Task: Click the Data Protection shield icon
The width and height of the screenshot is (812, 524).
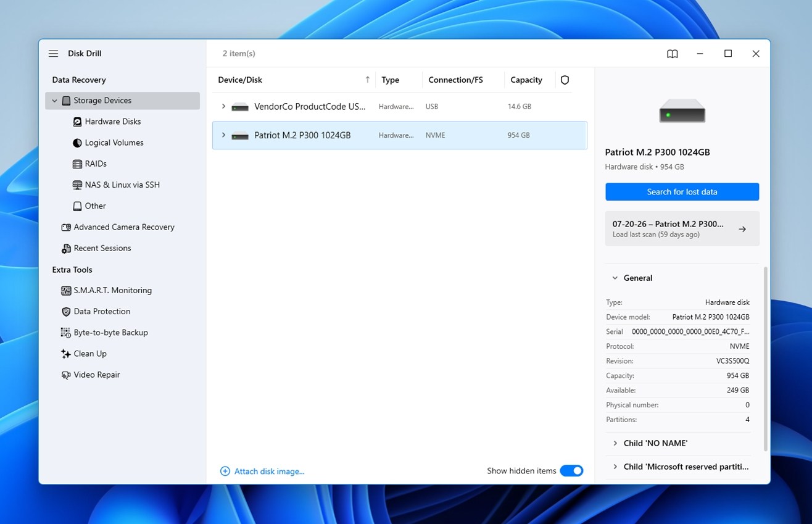Action: click(x=66, y=312)
